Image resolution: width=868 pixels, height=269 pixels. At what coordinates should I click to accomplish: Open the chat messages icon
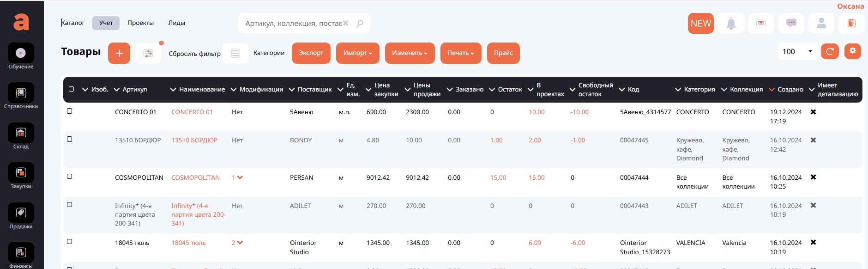click(791, 24)
